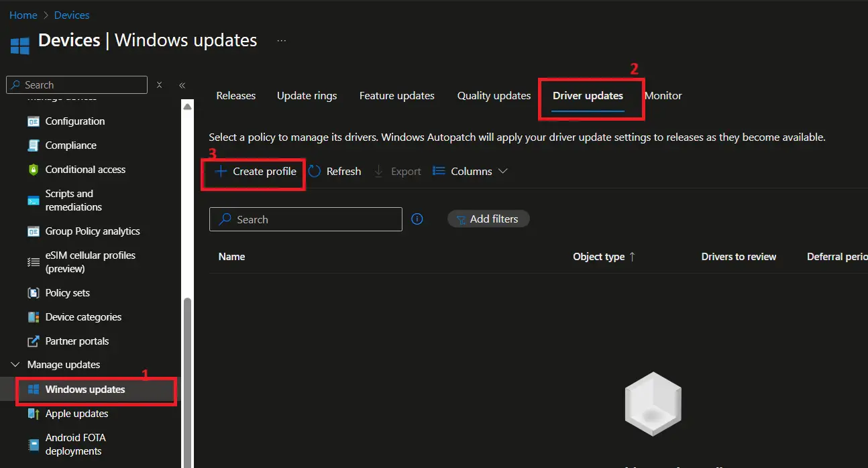Open the Quality updates tab

click(494, 96)
